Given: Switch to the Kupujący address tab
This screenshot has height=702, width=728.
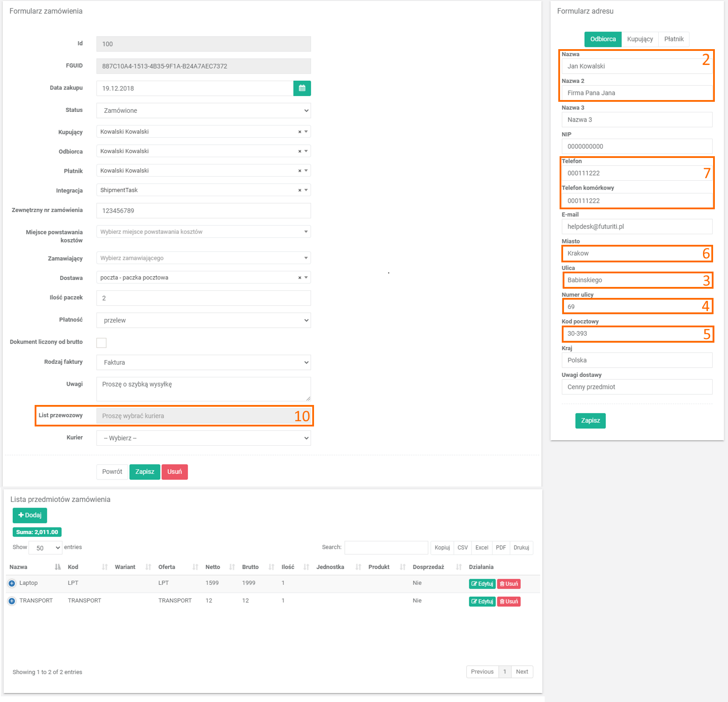Looking at the screenshot, I should pos(639,39).
